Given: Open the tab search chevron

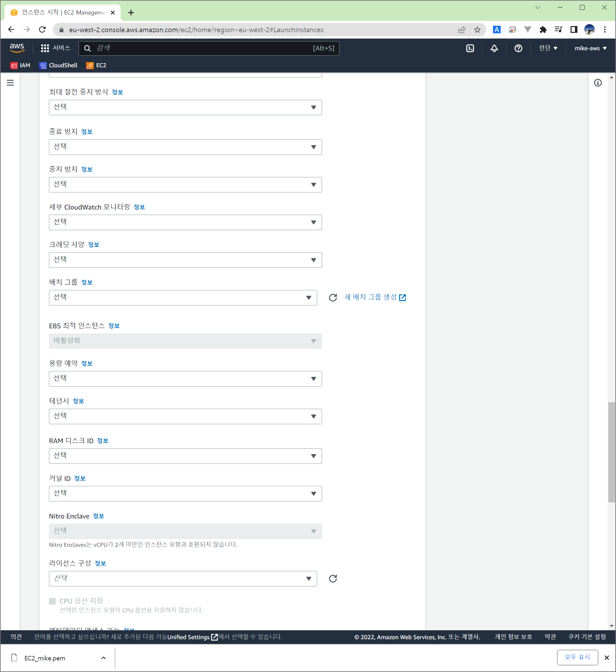Looking at the screenshot, I should [538, 7].
